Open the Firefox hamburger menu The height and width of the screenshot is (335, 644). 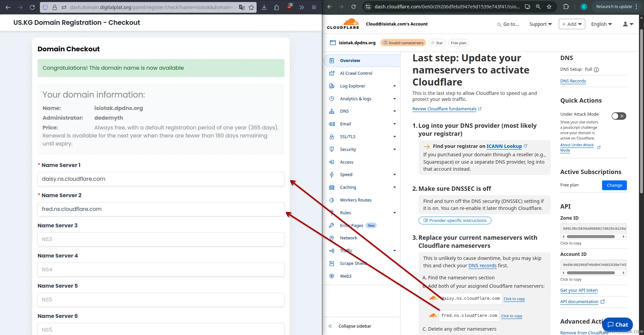coord(314,7)
